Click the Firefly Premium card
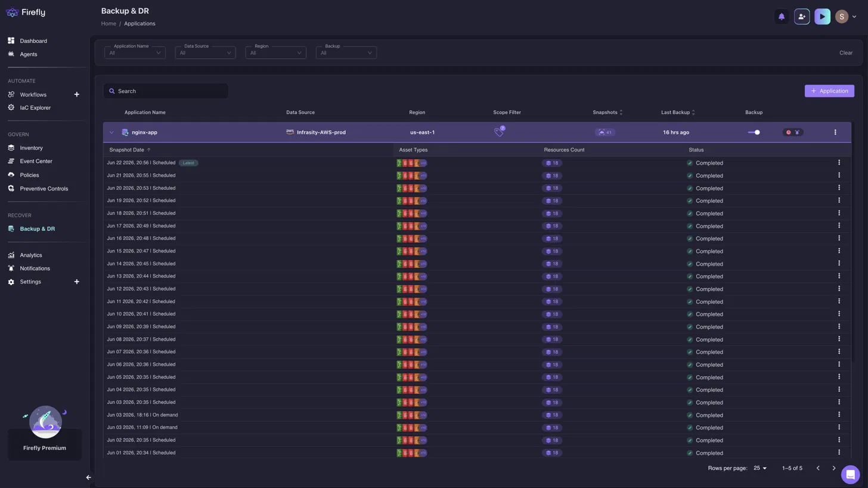The width and height of the screenshot is (868, 488). point(45,444)
